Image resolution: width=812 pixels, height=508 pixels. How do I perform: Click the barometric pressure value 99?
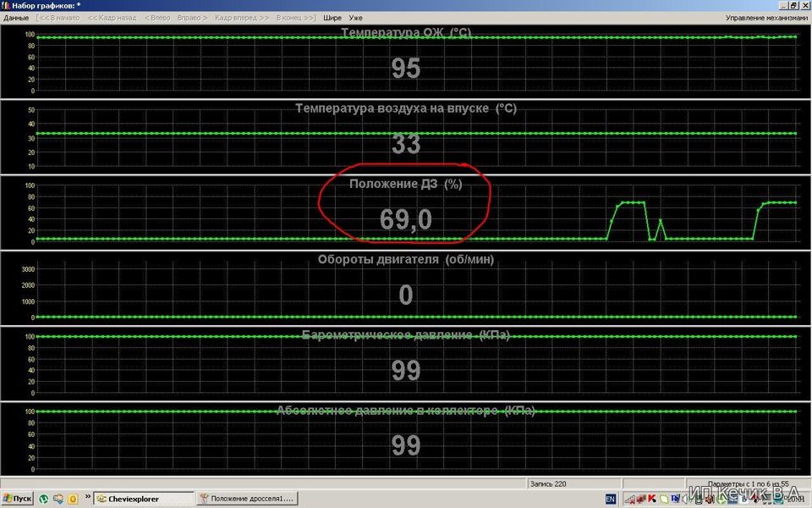(405, 370)
